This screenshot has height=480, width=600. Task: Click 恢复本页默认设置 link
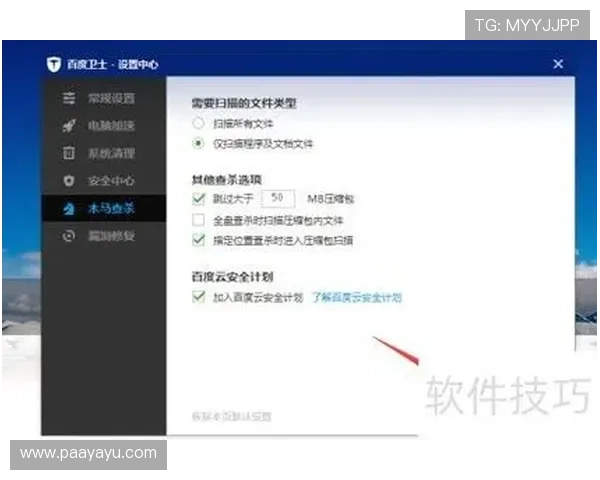(x=232, y=416)
